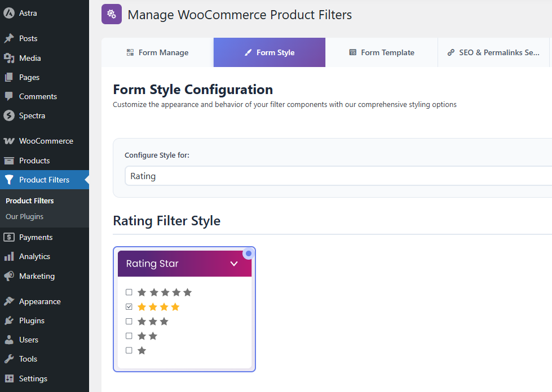
Task: Click the Tools wrench icon
Action: (9, 359)
